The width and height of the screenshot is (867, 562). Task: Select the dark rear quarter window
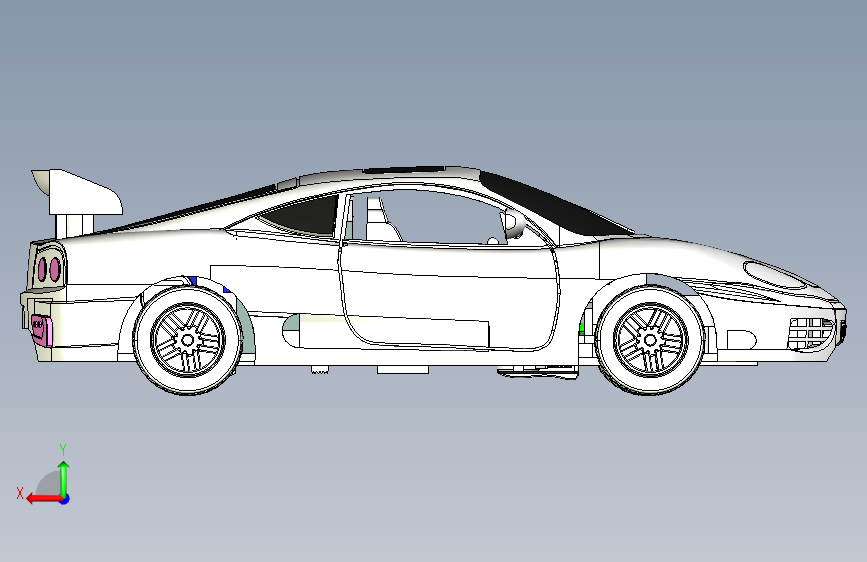(x=301, y=216)
